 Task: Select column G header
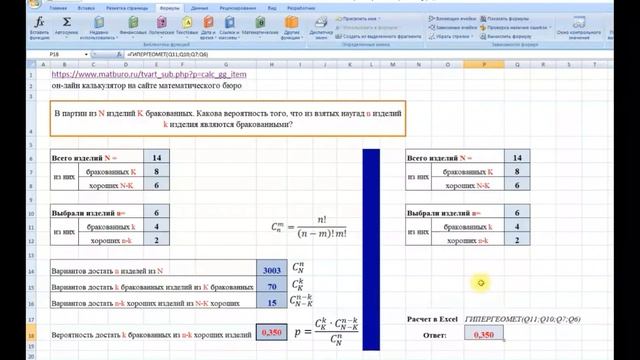point(226,64)
